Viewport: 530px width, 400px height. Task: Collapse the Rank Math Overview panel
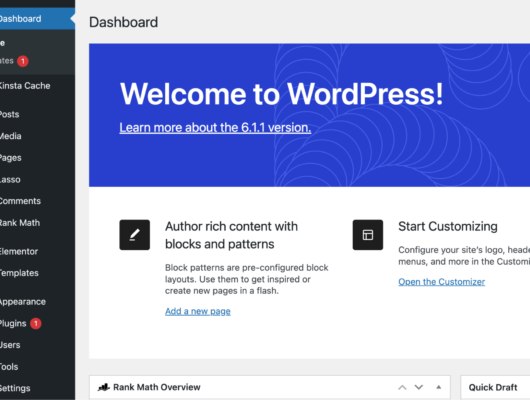click(x=438, y=387)
